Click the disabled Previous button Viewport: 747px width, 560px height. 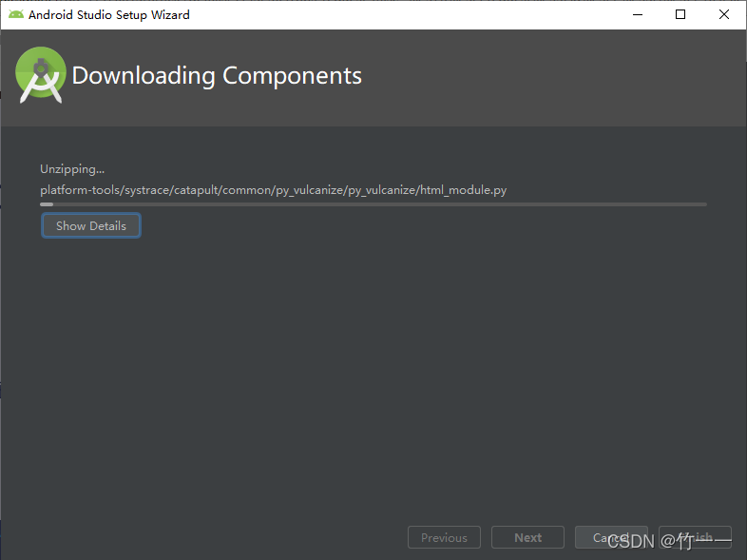444,537
